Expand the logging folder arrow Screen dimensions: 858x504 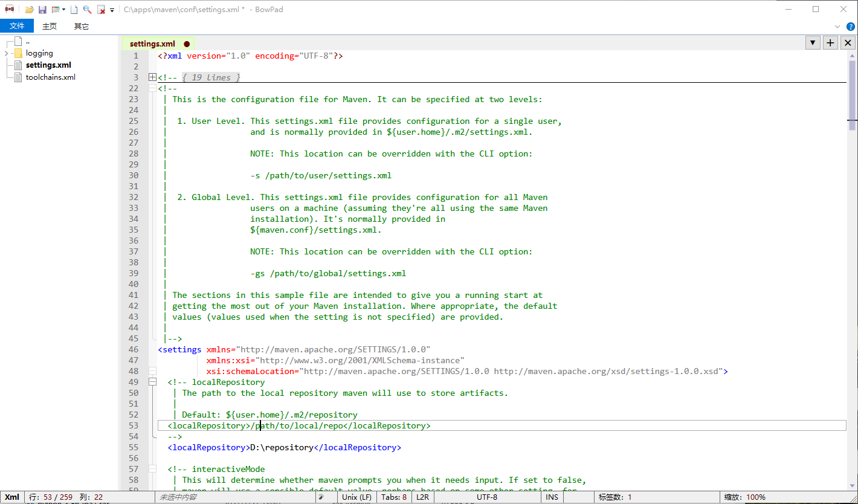(x=7, y=53)
